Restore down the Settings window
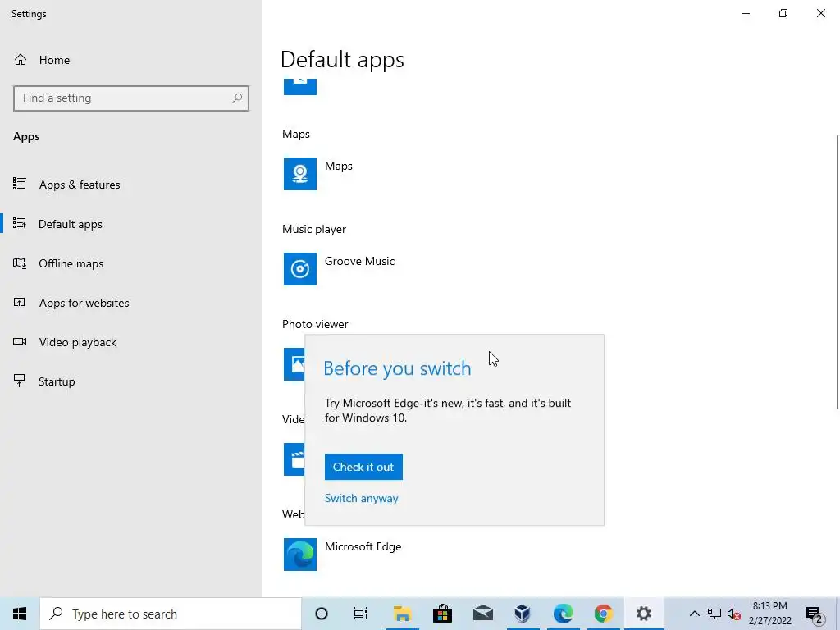Viewport: 840px width, 630px height. point(783,13)
